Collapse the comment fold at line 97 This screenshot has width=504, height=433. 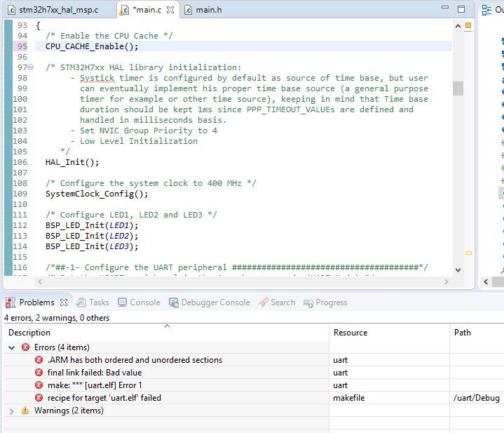[30, 67]
